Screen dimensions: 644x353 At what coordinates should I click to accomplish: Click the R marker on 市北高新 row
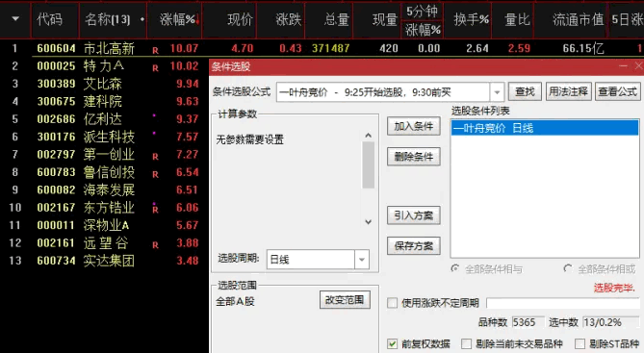point(155,50)
